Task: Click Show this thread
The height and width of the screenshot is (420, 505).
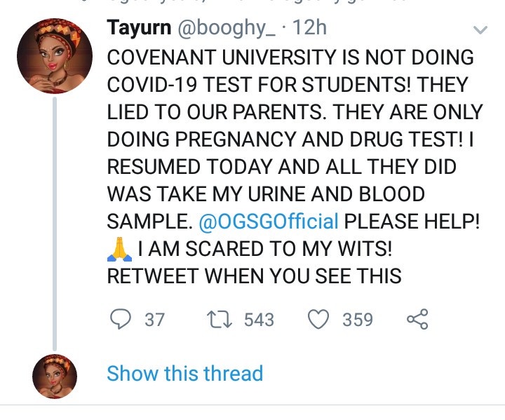Action: pos(184,373)
